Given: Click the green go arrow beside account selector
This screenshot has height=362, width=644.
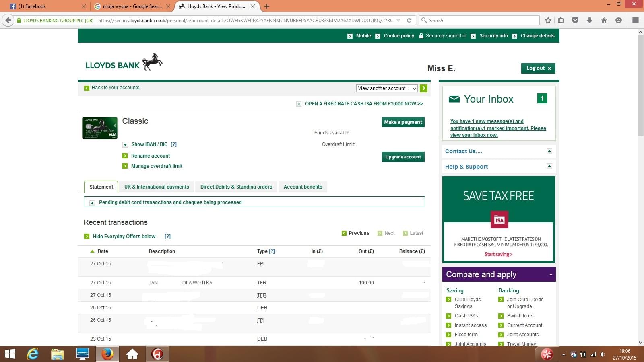Looking at the screenshot, I should coord(423,88).
